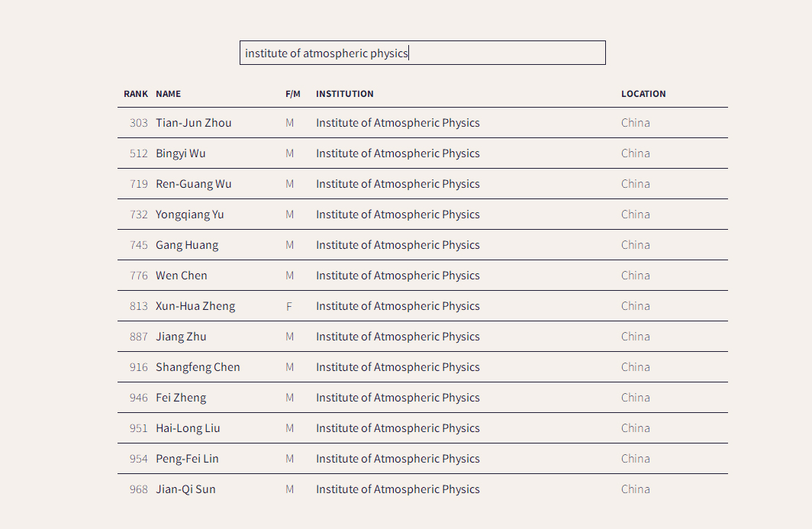Open Tian-Jun Zhou's name entry
Viewport: 812px width, 529px height.
click(194, 123)
